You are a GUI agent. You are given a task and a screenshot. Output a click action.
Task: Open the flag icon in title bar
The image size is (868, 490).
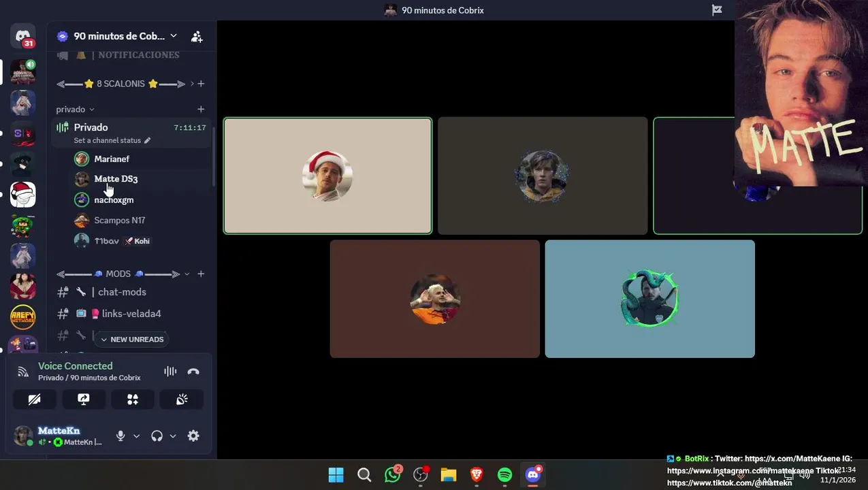pos(717,10)
